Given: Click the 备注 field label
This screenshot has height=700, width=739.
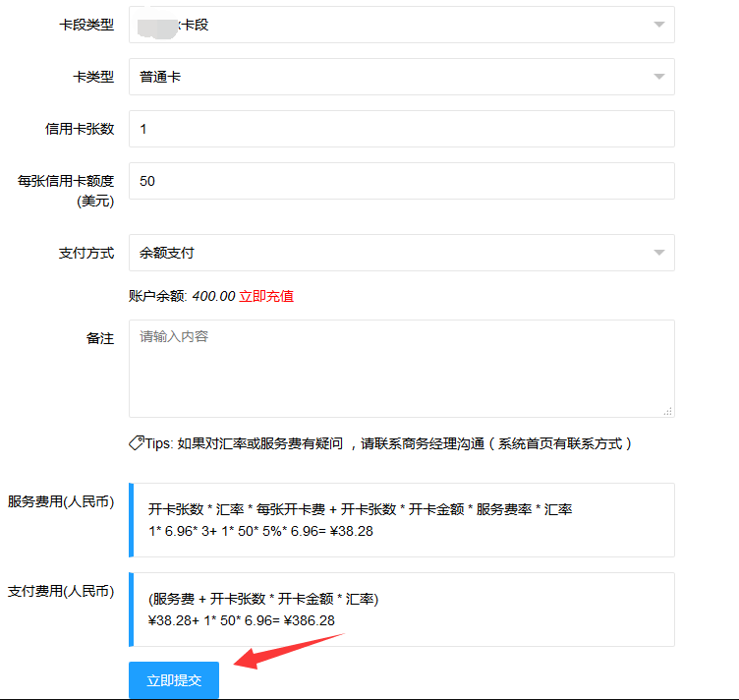Looking at the screenshot, I should 100,338.
